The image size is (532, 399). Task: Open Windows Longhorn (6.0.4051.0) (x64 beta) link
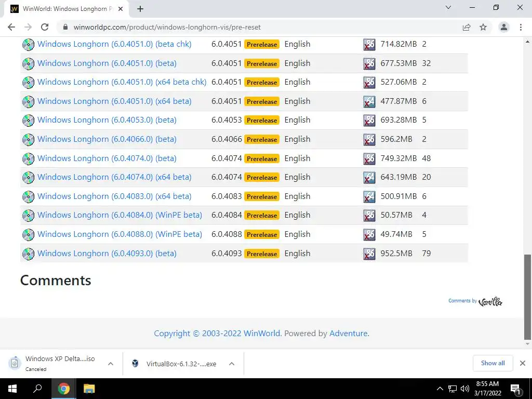click(x=114, y=101)
